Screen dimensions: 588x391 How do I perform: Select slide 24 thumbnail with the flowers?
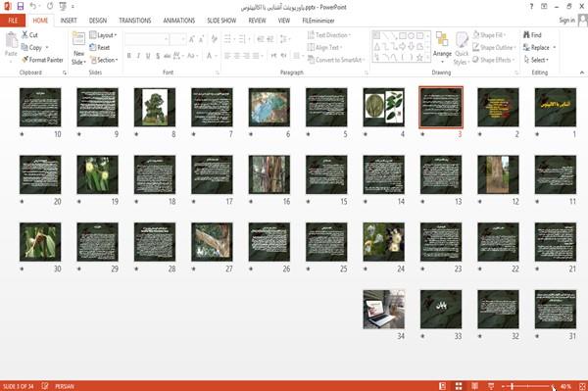[x=383, y=242]
